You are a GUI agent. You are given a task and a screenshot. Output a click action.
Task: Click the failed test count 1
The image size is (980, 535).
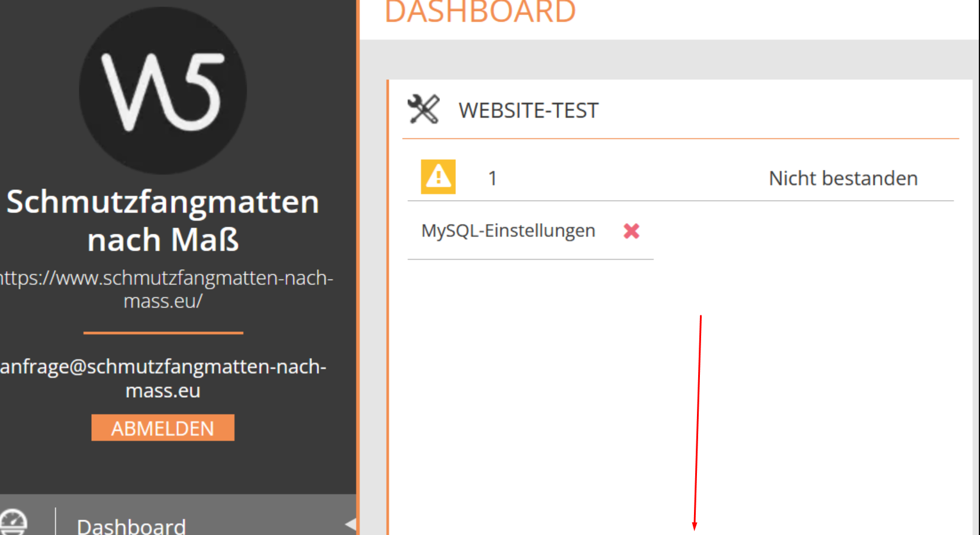pos(492,178)
